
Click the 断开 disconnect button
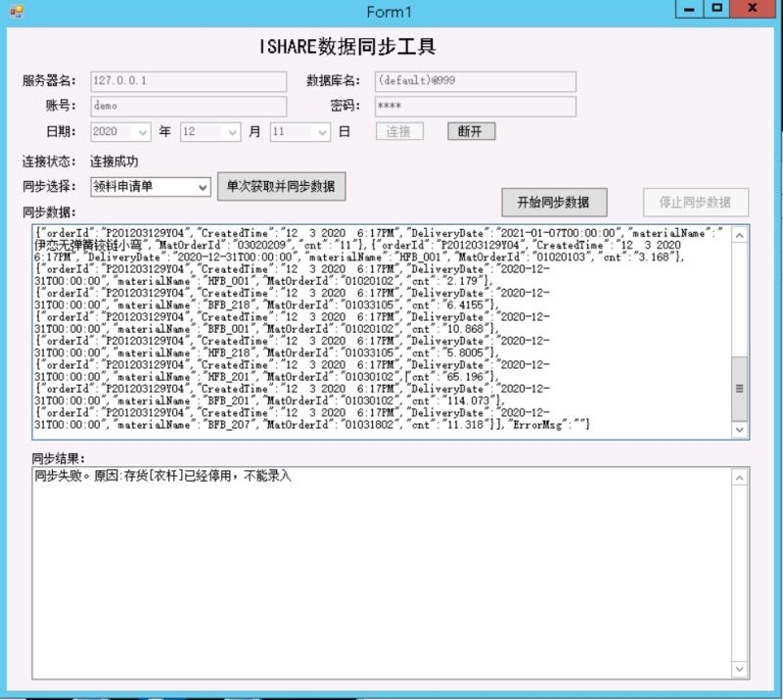point(472,131)
